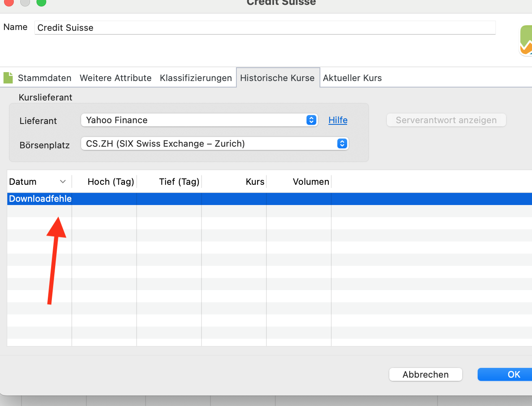Click the Hilfe link
532x406 pixels.
click(x=338, y=120)
